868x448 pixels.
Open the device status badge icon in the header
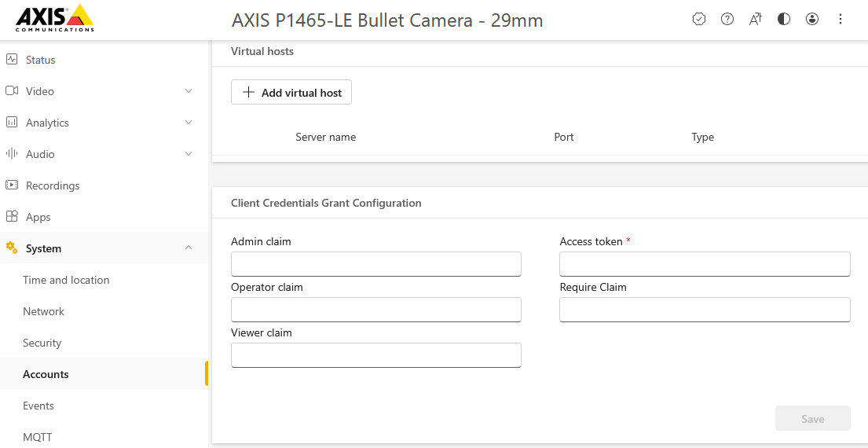click(x=699, y=20)
